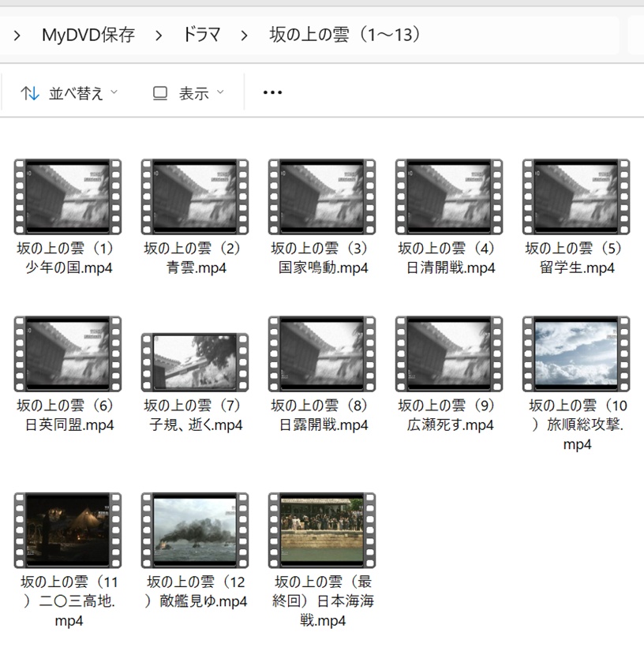
Task: Expand the chevron before 坂の上の雲（1～13）
Action: pos(244,36)
